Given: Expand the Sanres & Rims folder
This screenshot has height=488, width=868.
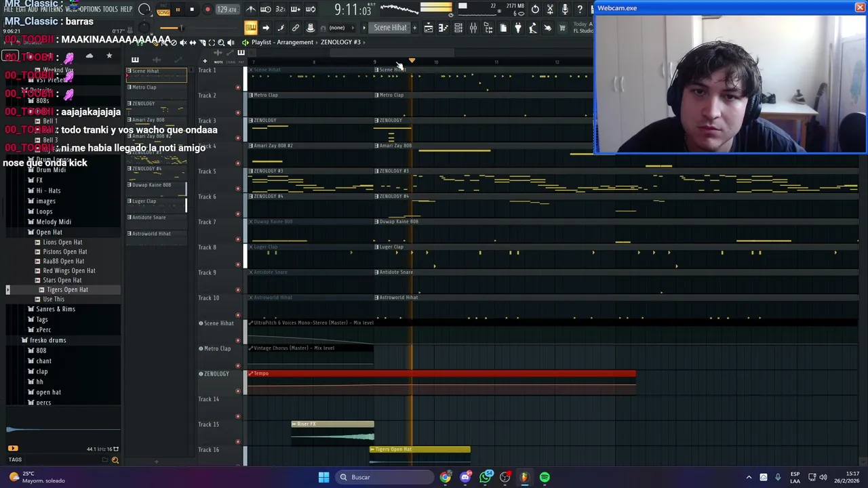Looking at the screenshot, I should [x=56, y=309].
